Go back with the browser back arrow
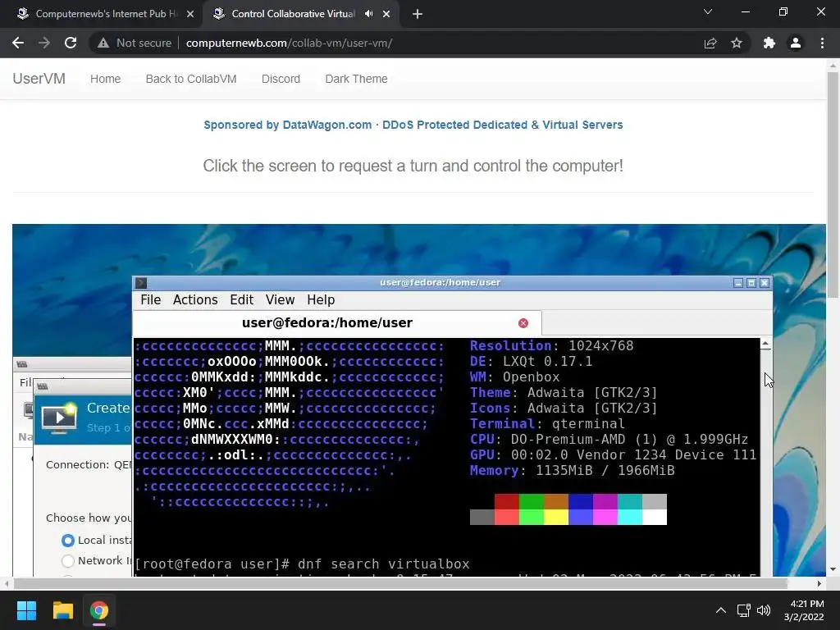The height and width of the screenshot is (630, 840). coord(18,43)
